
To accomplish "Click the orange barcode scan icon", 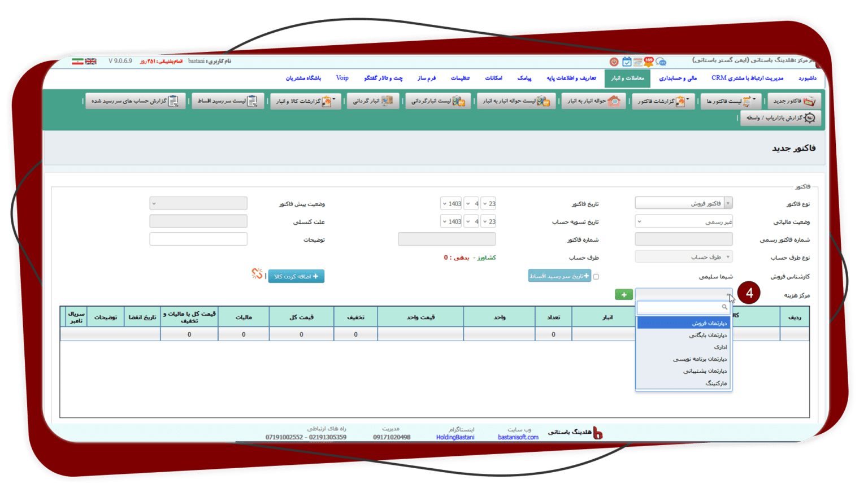I will pyautogui.click(x=257, y=274).
